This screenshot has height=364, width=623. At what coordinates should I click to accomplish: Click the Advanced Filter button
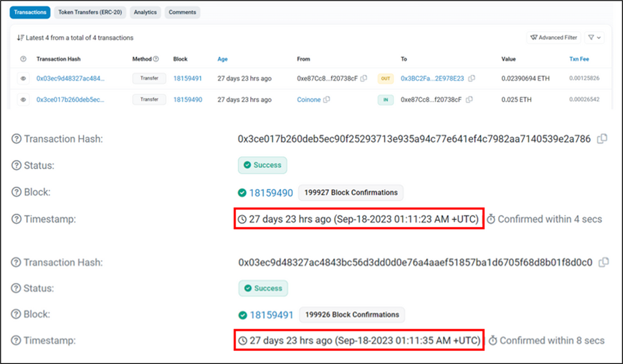tap(553, 37)
